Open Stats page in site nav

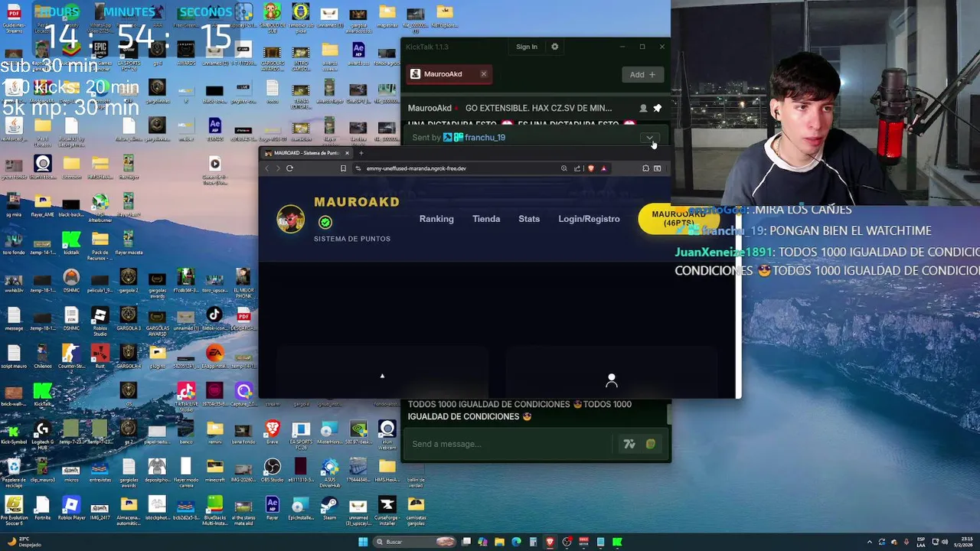(x=529, y=219)
